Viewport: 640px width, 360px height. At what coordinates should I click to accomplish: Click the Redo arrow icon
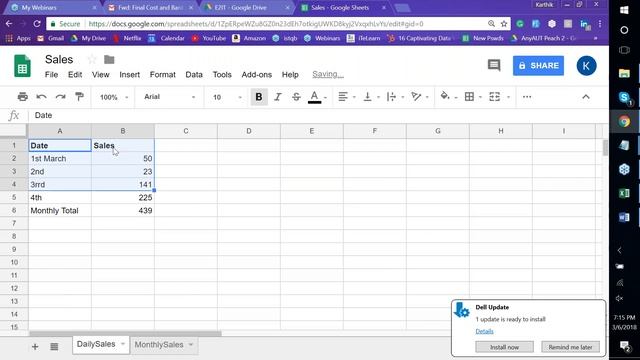click(x=60, y=97)
